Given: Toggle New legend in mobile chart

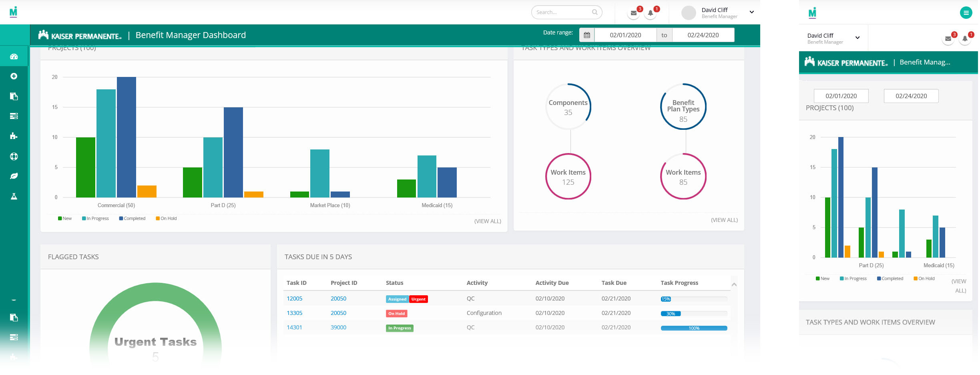Looking at the screenshot, I should coord(823,278).
